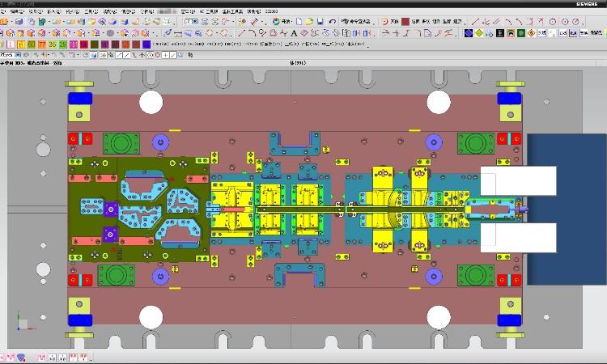Screen dimensions: 607x364
Task: Toggle the endpoint snap point option
Action: pyautogui.click(x=120, y=55)
